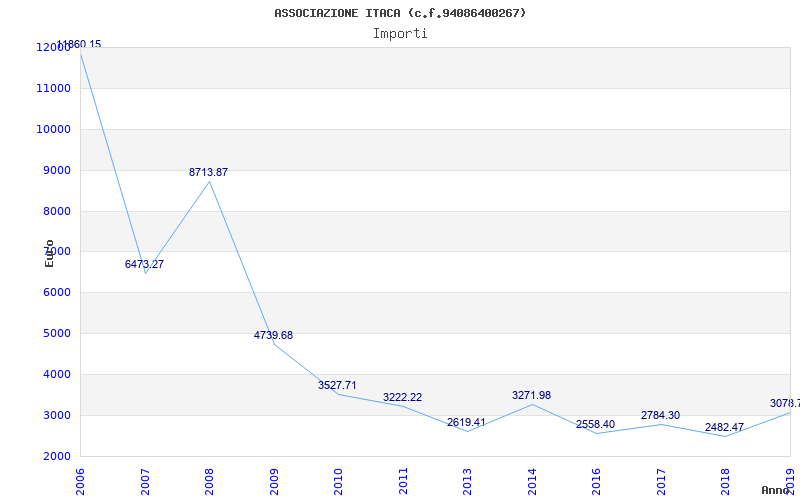Screen dimensions: 800x500
Task: Select the data label 2558.40
Action: 595,424
